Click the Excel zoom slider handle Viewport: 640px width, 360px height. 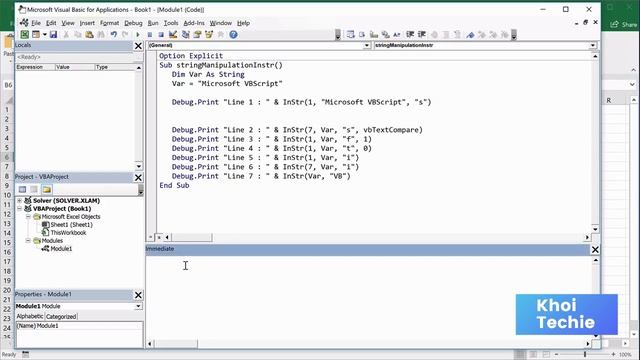(x=585, y=354)
